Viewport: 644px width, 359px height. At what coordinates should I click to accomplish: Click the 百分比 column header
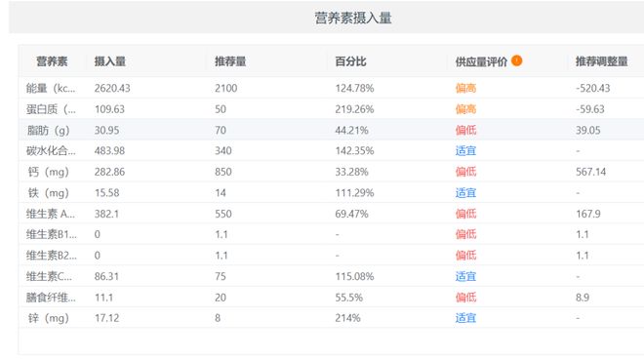coord(350,61)
